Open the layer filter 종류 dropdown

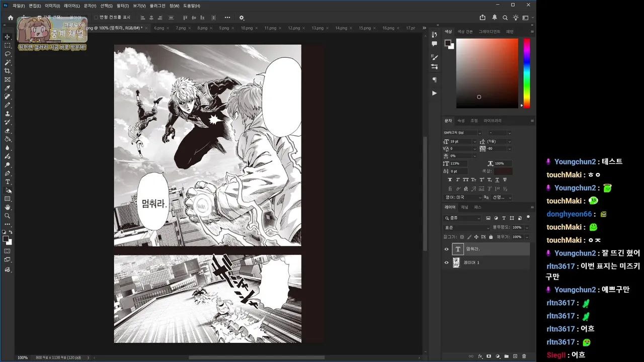pyautogui.click(x=462, y=218)
